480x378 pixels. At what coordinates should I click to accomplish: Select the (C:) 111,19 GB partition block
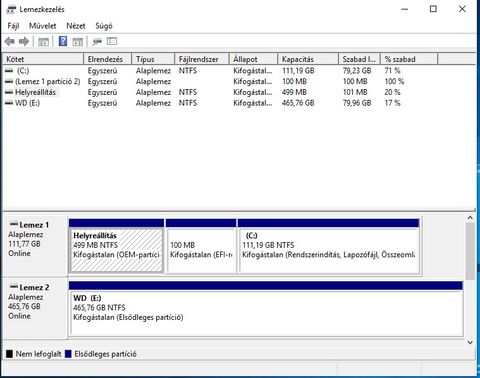329,246
